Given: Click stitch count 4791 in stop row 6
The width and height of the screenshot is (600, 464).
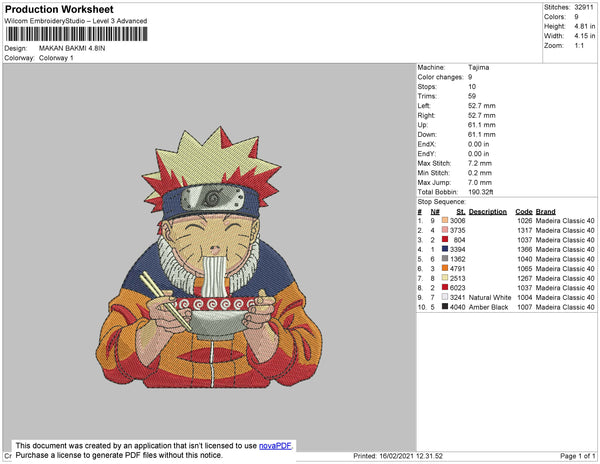Looking at the screenshot, I should [x=458, y=269].
